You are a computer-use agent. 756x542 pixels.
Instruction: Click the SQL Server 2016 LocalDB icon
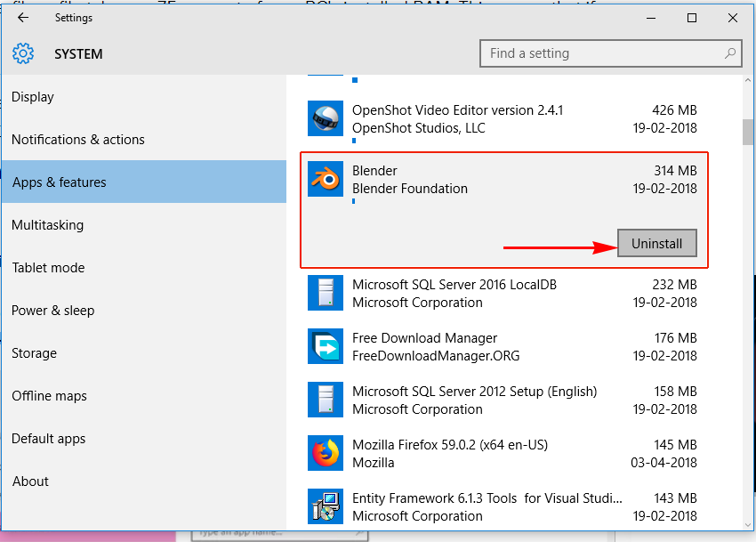click(326, 293)
